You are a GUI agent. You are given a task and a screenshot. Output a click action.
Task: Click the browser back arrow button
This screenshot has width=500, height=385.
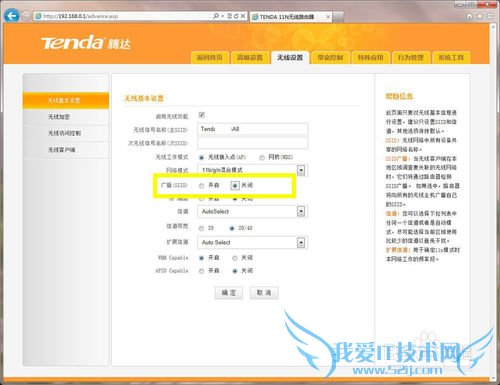12,15
